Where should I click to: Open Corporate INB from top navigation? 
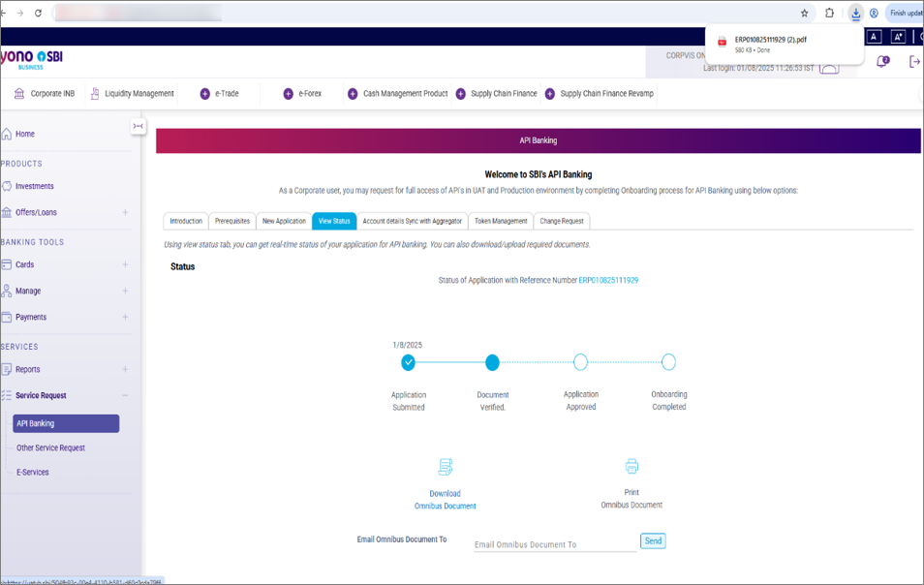tap(45, 94)
